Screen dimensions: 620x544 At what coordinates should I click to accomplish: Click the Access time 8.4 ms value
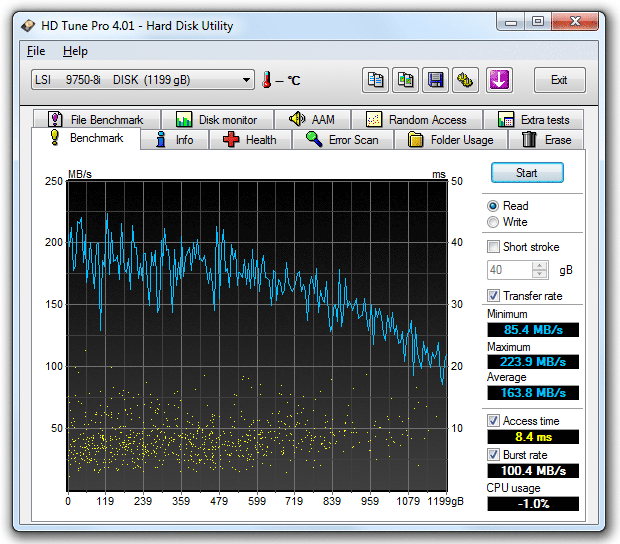(533, 437)
